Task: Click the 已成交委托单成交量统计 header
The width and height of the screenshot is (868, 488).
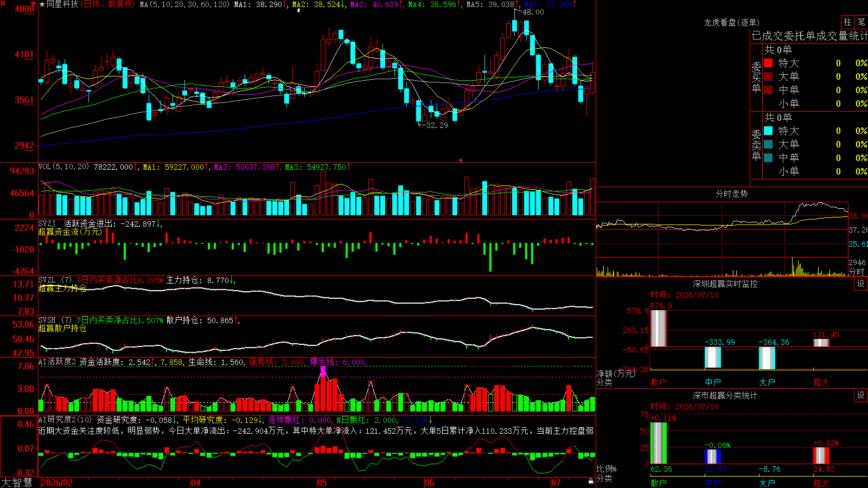Action: (x=809, y=36)
